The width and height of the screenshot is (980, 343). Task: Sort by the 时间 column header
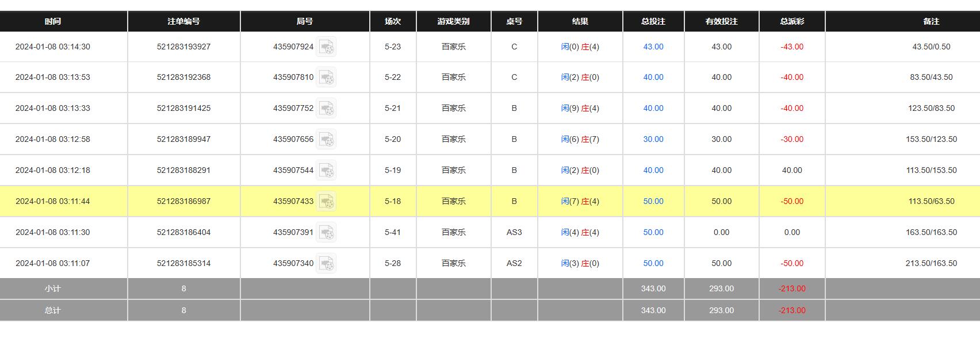pyautogui.click(x=52, y=21)
